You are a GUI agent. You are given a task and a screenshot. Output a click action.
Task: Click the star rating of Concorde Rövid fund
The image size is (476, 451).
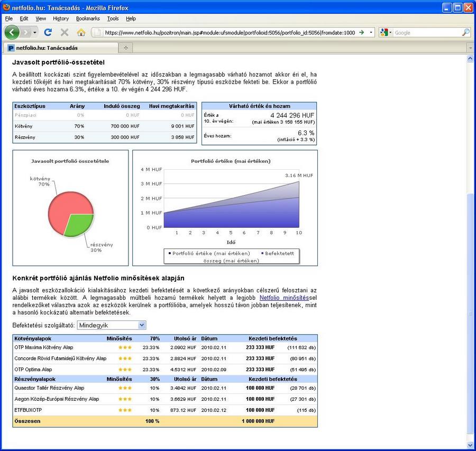tap(125, 358)
